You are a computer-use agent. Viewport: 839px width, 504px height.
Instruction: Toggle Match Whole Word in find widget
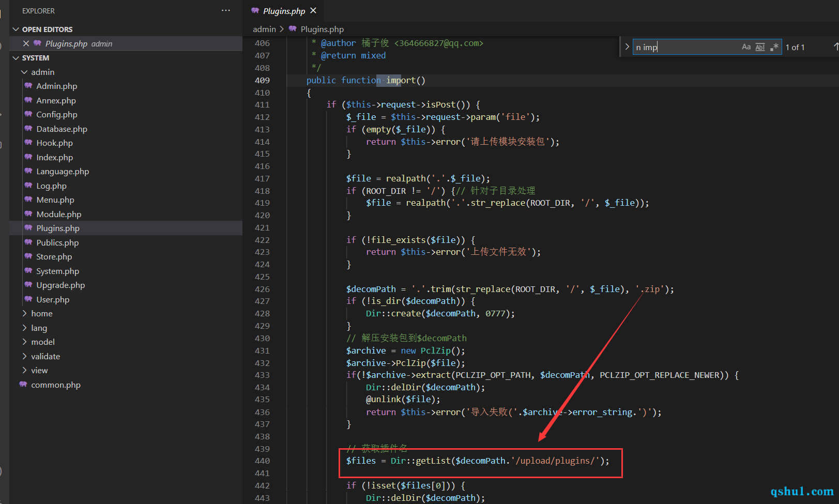click(760, 47)
